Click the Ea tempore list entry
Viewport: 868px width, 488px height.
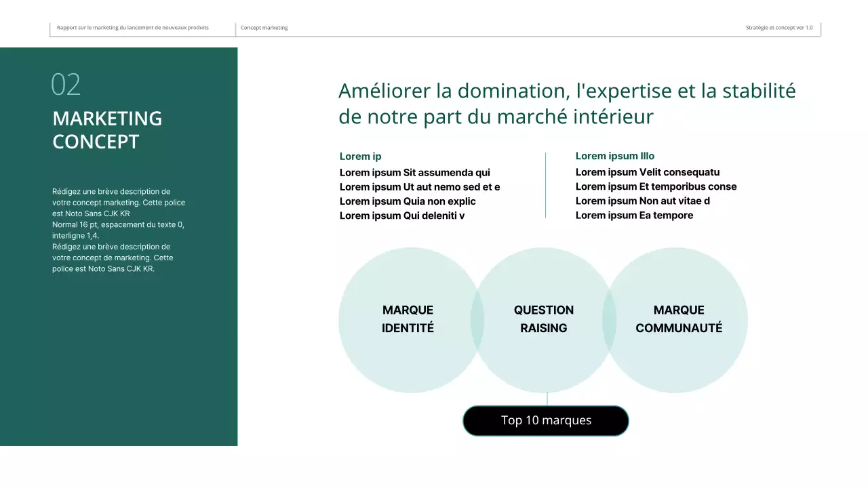[633, 215]
